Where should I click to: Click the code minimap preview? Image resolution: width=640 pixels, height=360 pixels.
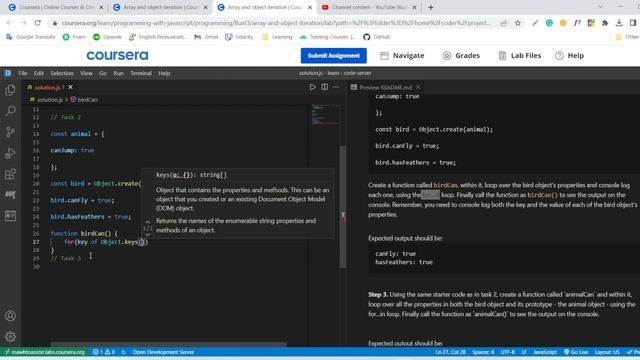pos(325,115)
